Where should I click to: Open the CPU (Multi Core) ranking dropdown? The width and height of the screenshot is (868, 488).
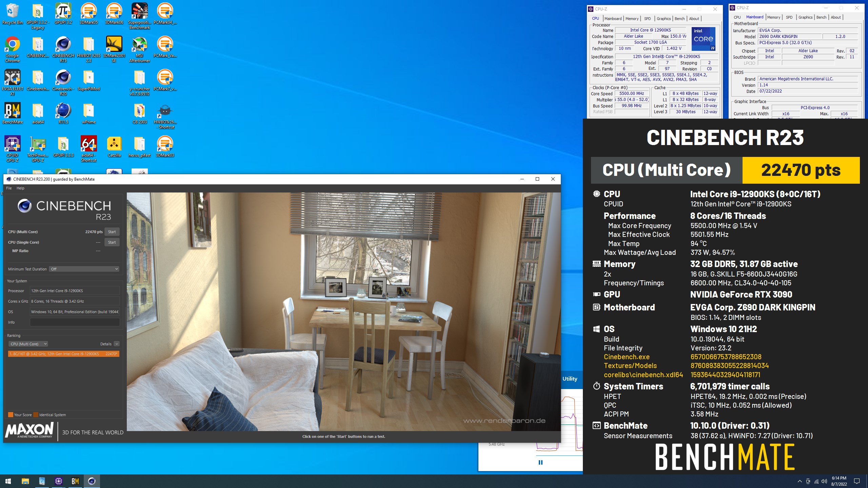click(28, 344)
